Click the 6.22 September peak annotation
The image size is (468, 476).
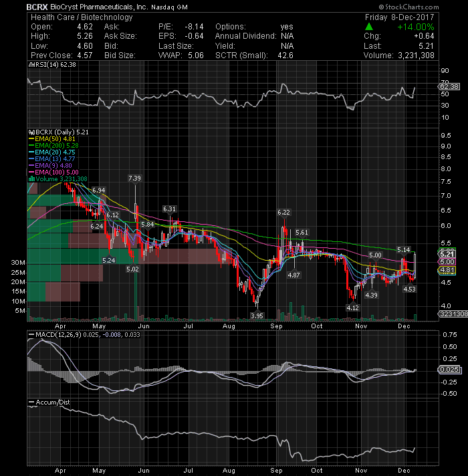(283, 212)
